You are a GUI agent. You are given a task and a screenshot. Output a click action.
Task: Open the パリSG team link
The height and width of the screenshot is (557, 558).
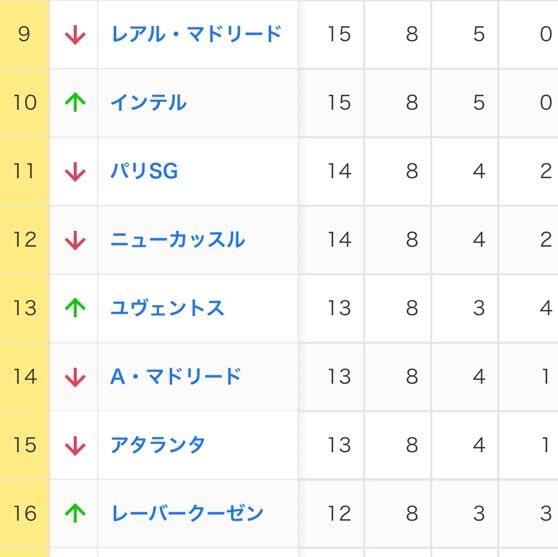[144, 171]
